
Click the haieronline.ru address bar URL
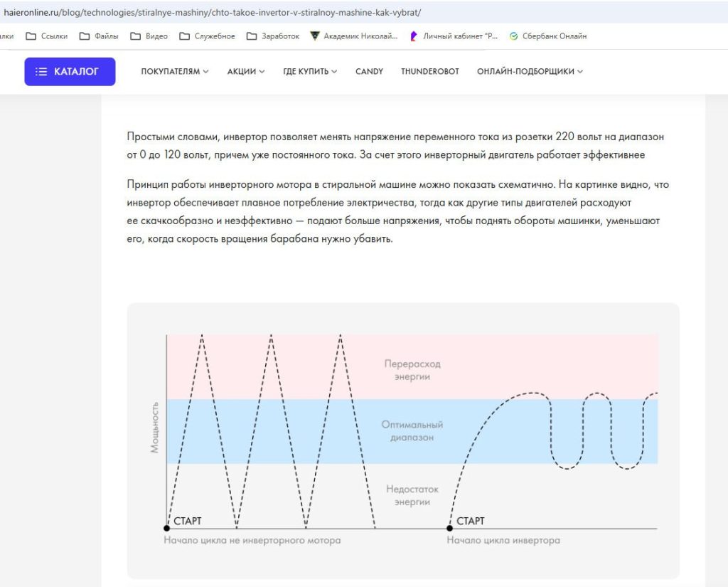click(x=213, y=13)
